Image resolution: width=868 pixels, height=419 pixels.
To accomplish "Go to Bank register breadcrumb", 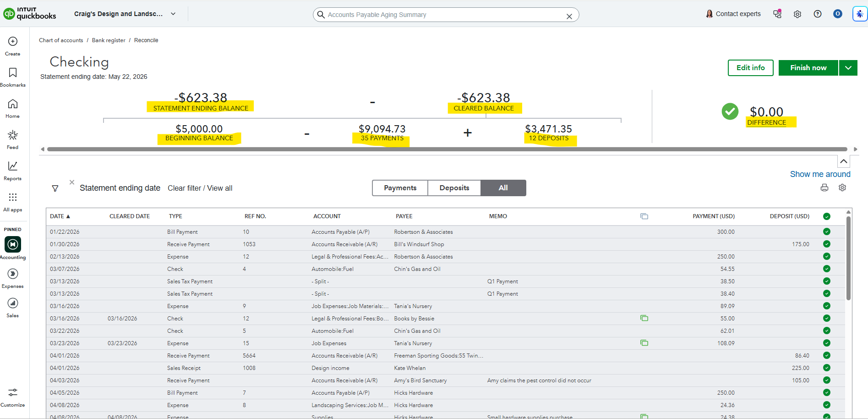I will [109, 40].
